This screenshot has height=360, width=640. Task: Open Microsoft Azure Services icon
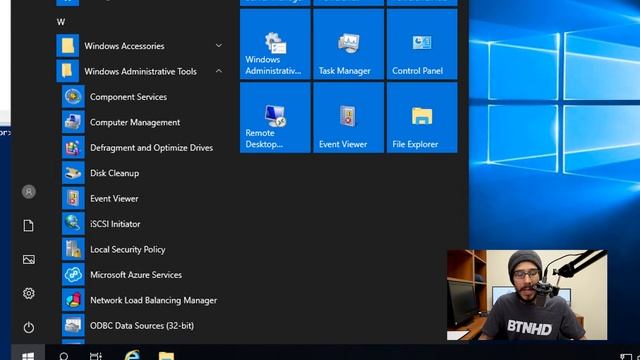(x=73, y=275)
